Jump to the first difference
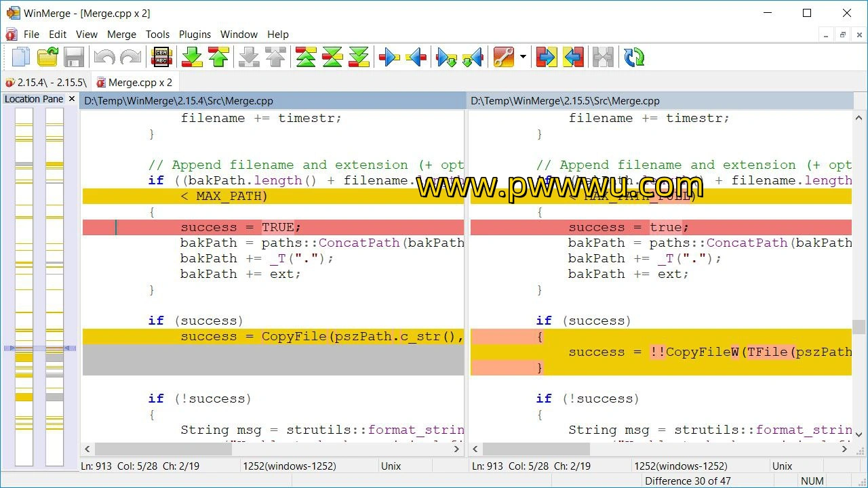 306,57
